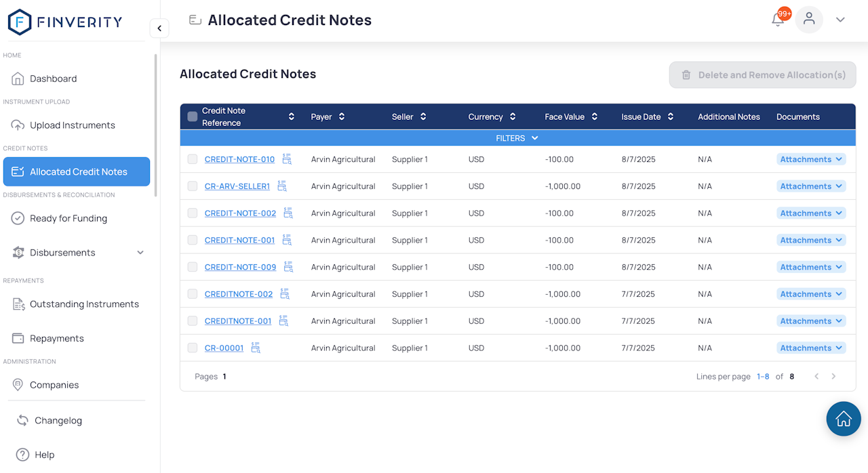The image size is (868, 473).
Task: Click the sort icon on Issue Date column
Action: coord(671,117)
